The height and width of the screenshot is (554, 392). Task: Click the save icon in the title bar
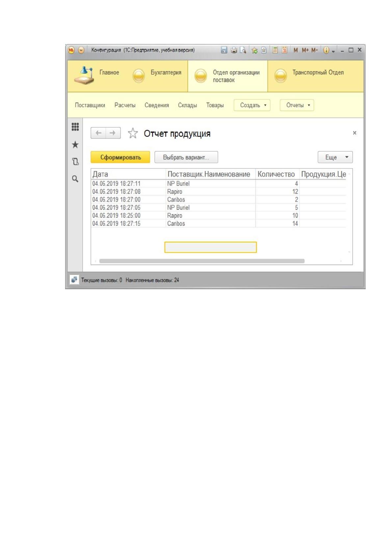pos(224,50)
